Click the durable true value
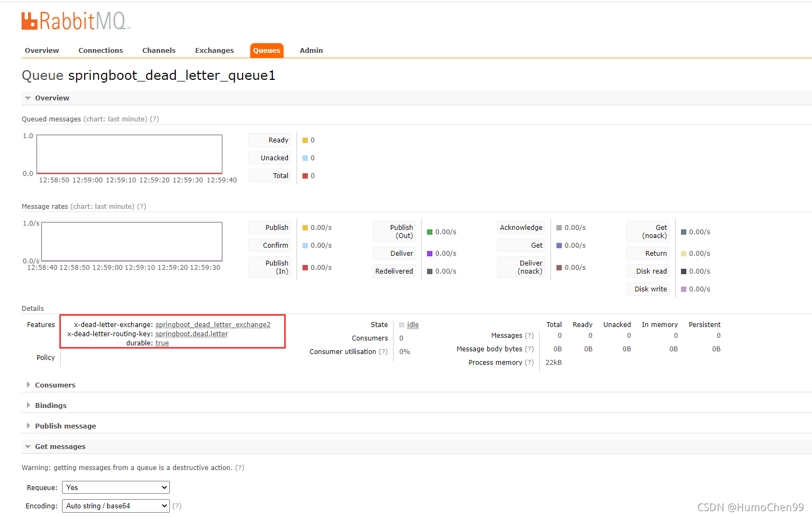The height and width of the screenshot is (517, 812). (x=162, y=343)
